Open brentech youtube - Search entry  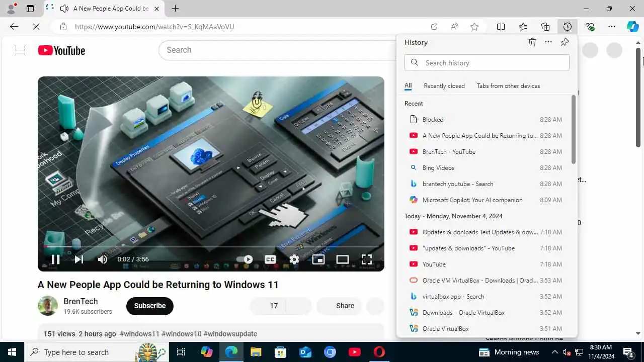pyautogui.click(x=486, y=184)
